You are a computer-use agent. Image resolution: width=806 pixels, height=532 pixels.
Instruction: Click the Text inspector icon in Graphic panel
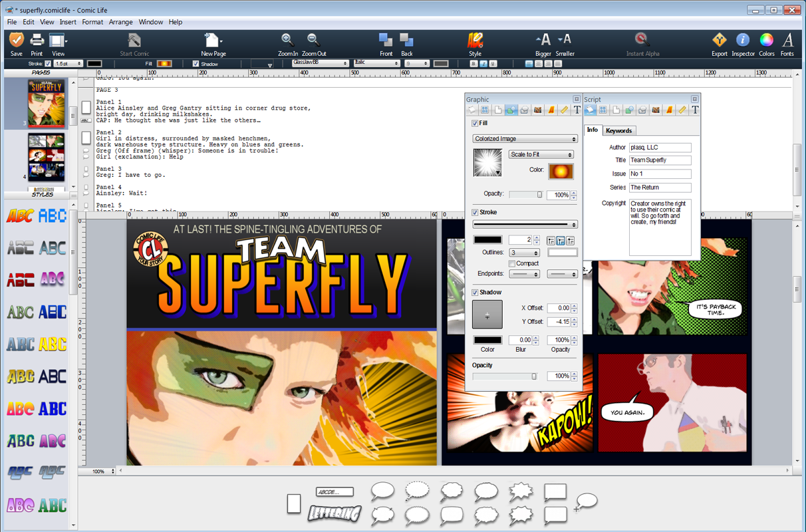point(577,110)
